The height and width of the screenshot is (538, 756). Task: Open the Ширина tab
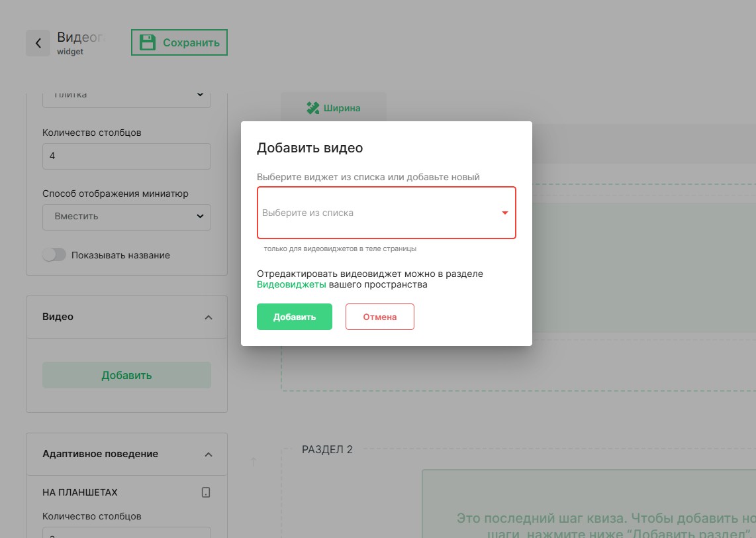(334, 108)
